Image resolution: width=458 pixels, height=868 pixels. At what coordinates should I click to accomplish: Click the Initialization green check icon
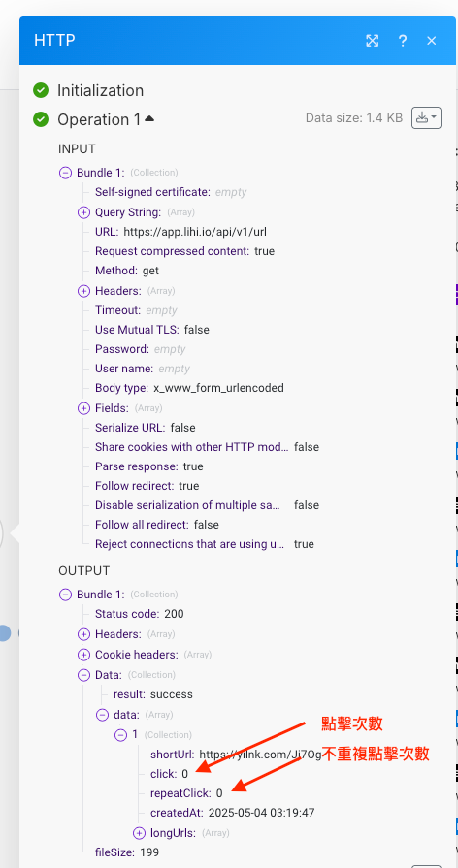coord(41,90)
